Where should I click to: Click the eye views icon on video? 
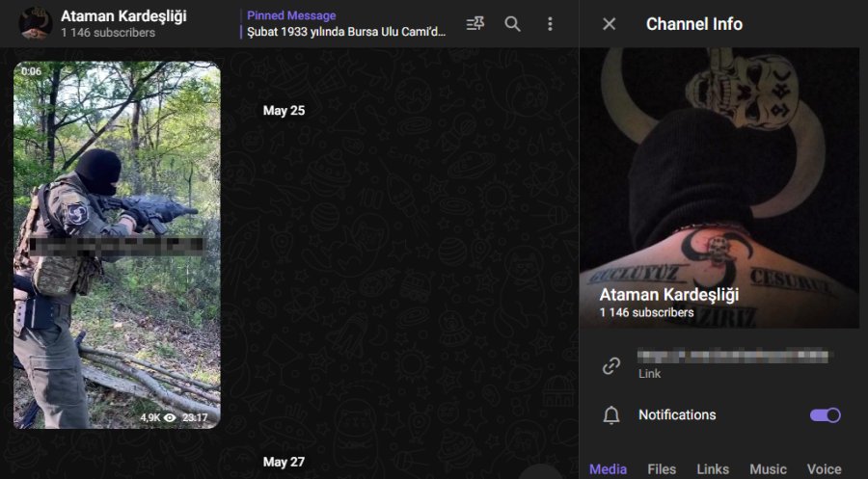point(170,417)
